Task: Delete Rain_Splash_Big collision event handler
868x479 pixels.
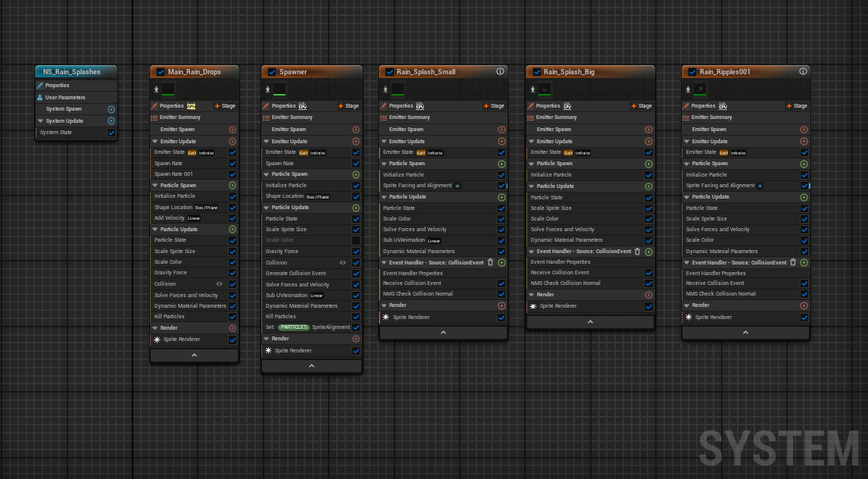Action: (637, 252)
